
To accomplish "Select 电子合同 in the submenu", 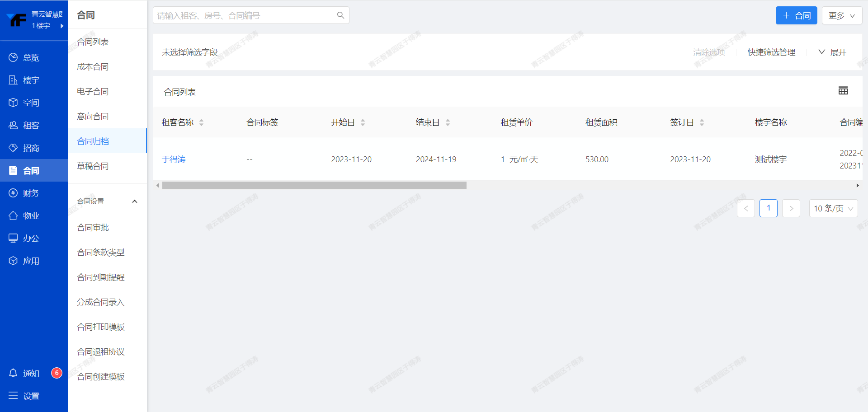I will tap(93, 91).
